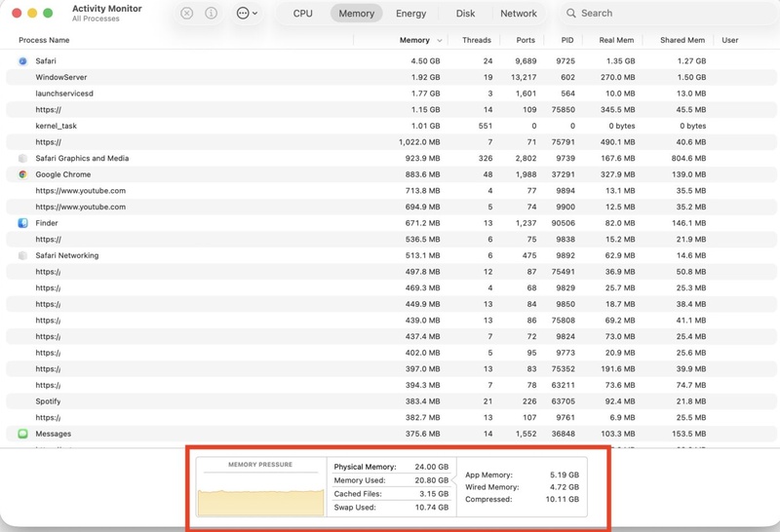The width and height of the screenshot is (780, 532).
Task: Select the launchservicesd process row
Action: pos(391,94)
